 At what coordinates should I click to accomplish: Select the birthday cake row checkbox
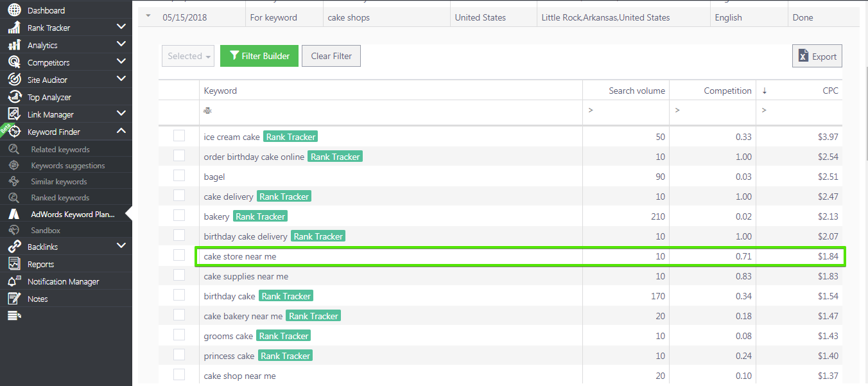[x=179, y=295]
